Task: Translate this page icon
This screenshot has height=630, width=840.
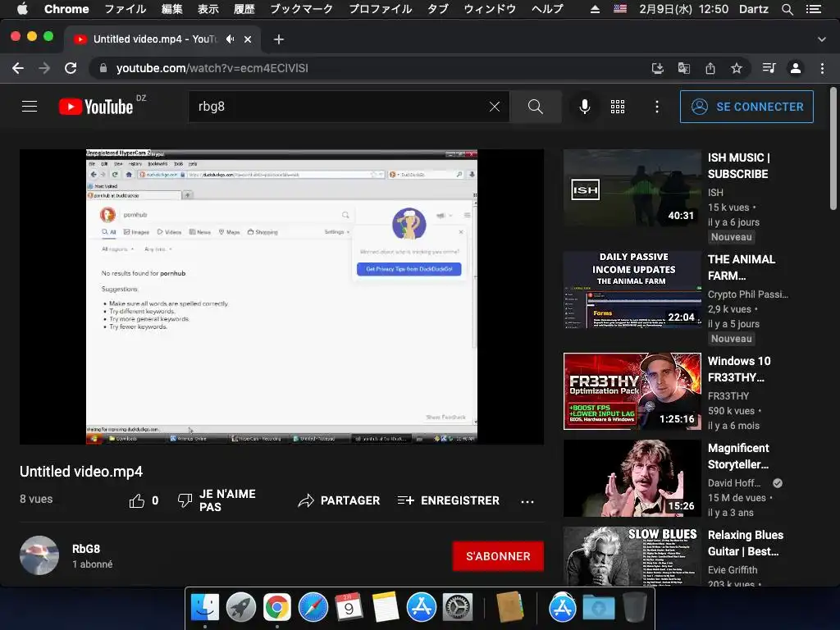Action: [683, 68]
